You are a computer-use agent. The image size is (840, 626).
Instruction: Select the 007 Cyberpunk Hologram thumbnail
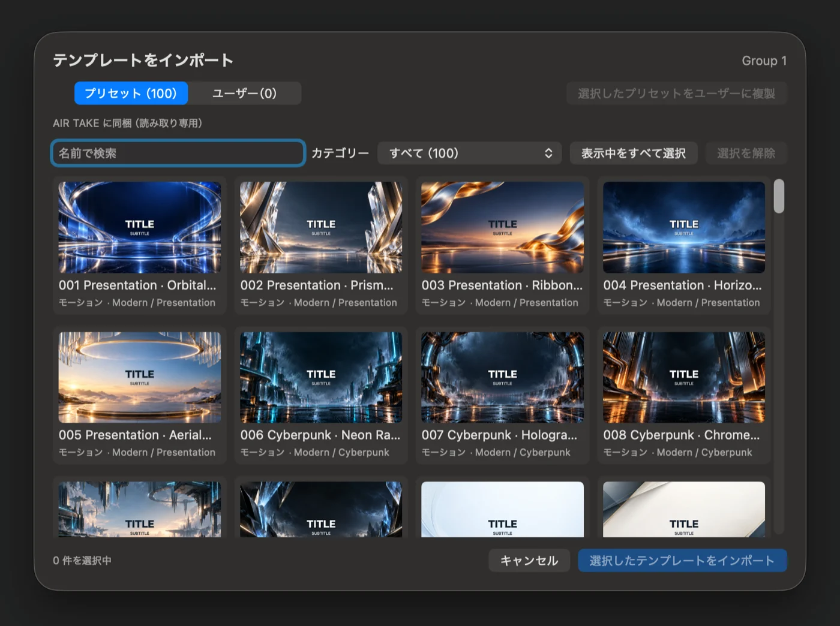point(503,377)
